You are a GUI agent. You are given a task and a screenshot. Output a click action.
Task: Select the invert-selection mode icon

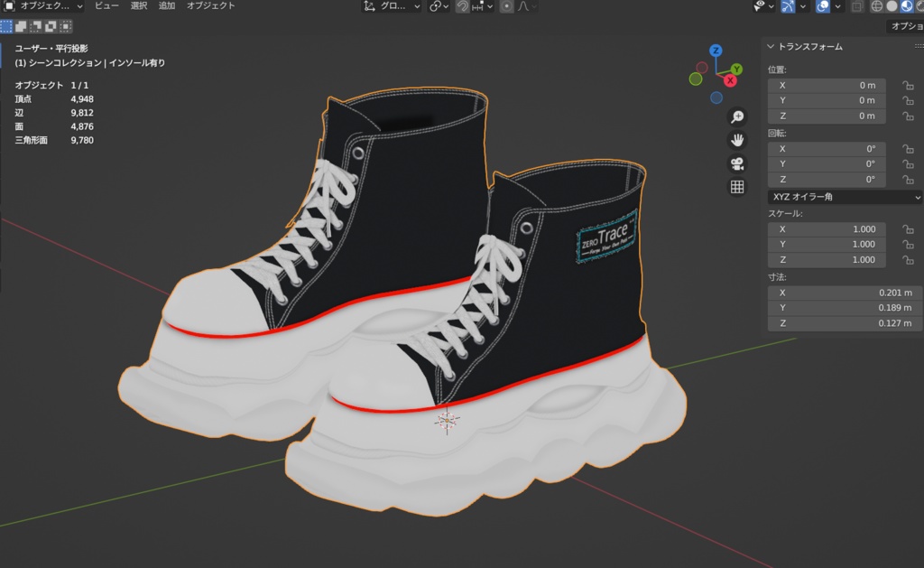(51, 26)
